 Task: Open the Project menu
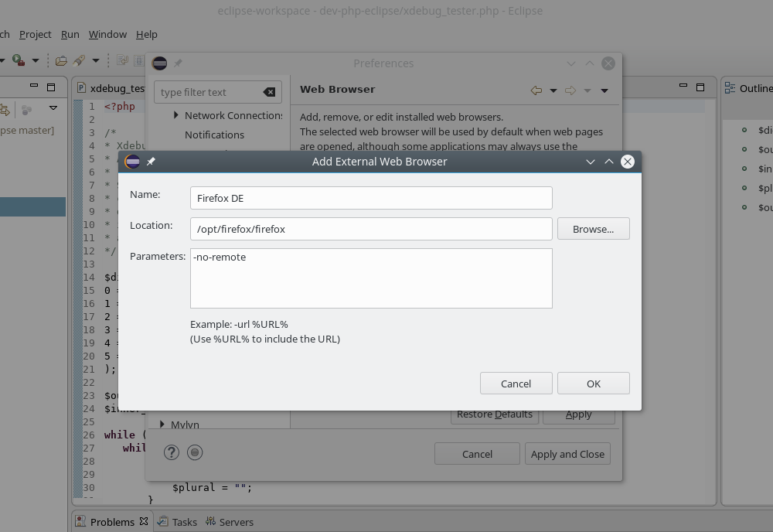click(35, 35)
